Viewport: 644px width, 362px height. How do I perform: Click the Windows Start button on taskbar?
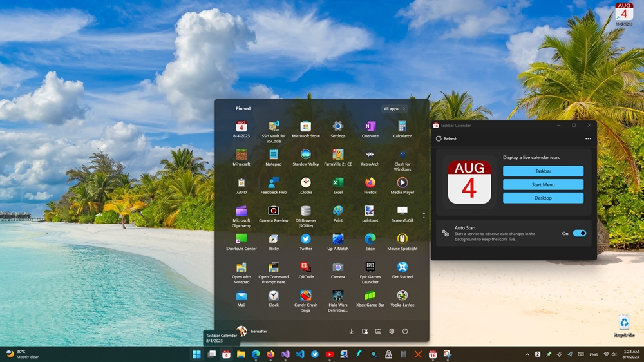196,354
